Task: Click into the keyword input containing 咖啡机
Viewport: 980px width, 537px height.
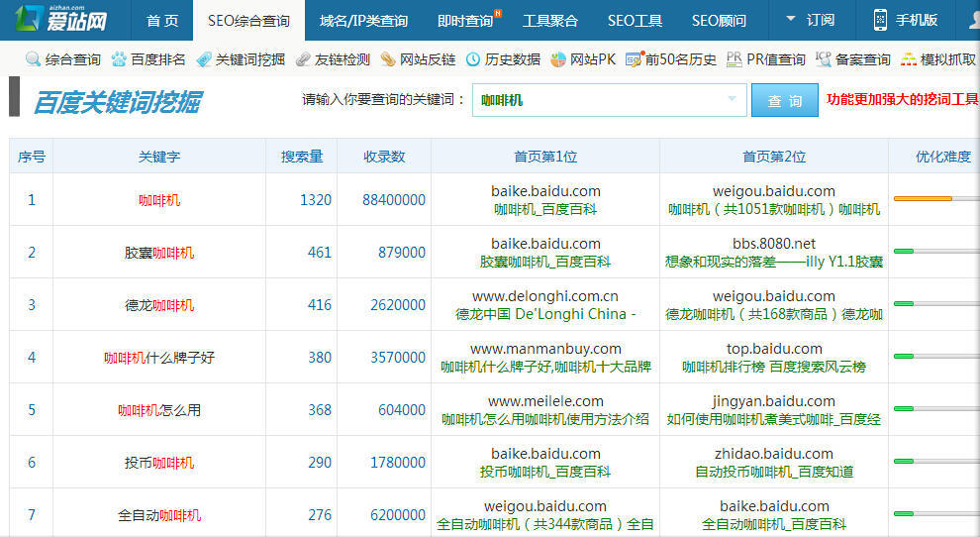Action: pos(610,100)
